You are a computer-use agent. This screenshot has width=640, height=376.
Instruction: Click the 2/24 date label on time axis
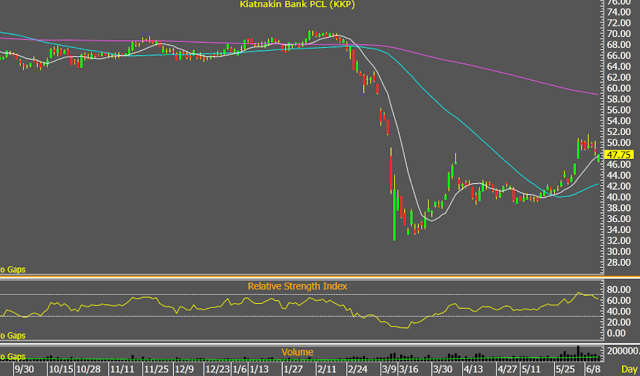click(x=358, y=369)
